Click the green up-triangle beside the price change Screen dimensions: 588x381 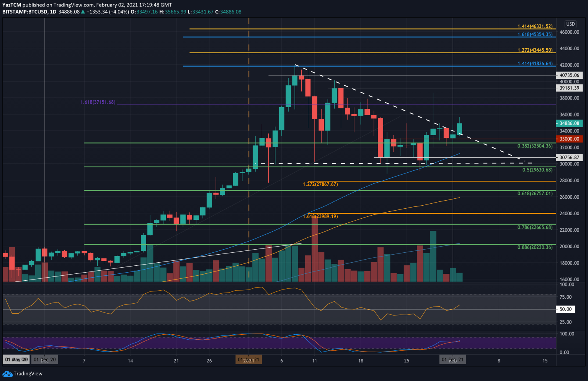[x=83, y=12]
